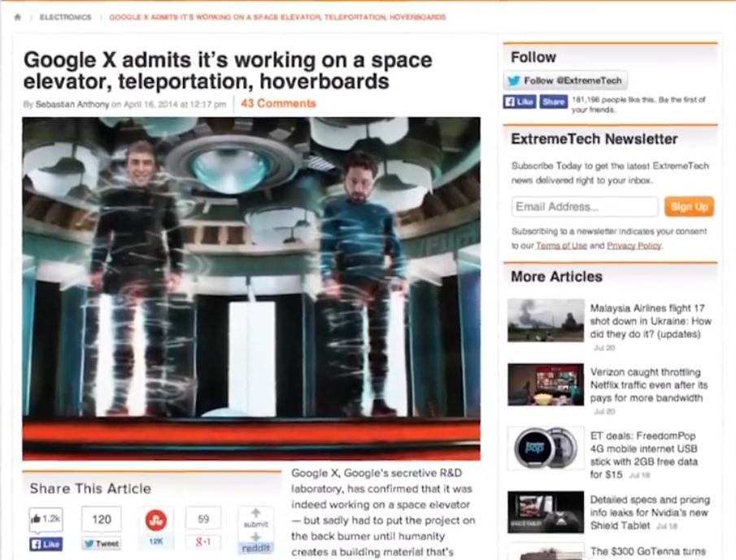Tweet this article
The image size is (736, 560).
tap(102, 544)
